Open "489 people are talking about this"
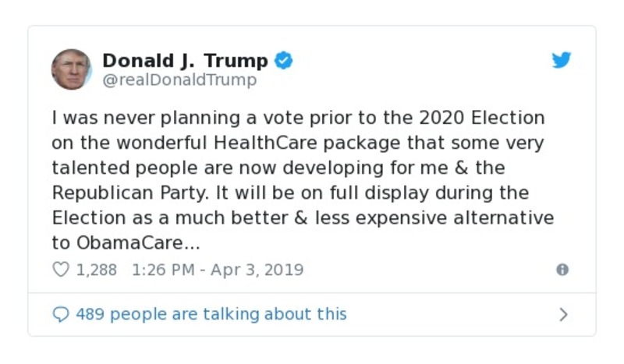The width and height of the screenshot is (624, 364). [211, 314]
